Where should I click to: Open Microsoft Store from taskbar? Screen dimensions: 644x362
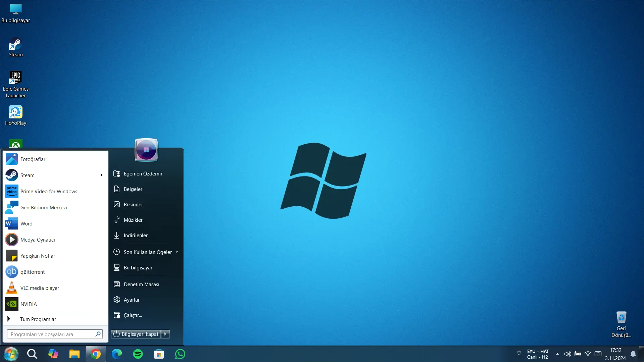tap(159, 354)
